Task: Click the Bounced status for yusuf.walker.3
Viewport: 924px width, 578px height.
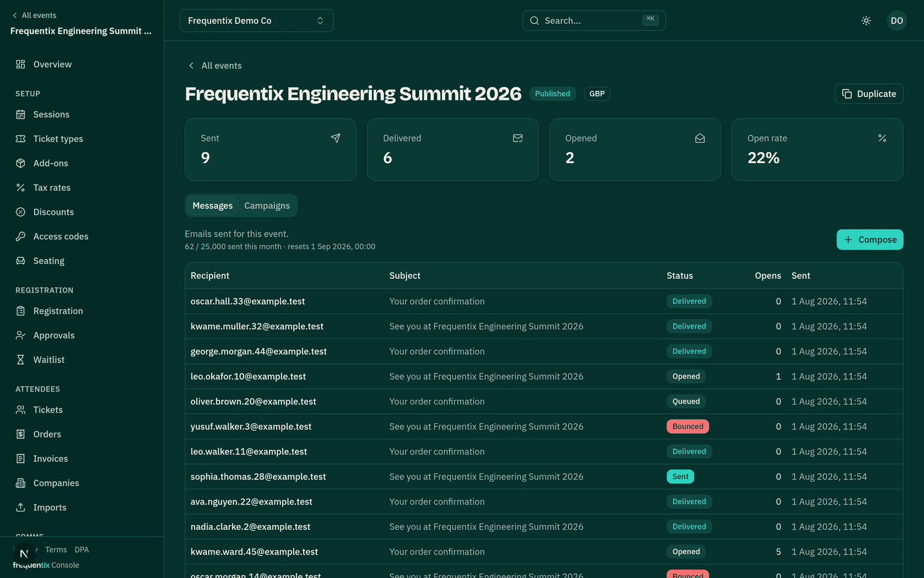Action: pyautogui.click(x=688, y=426)
